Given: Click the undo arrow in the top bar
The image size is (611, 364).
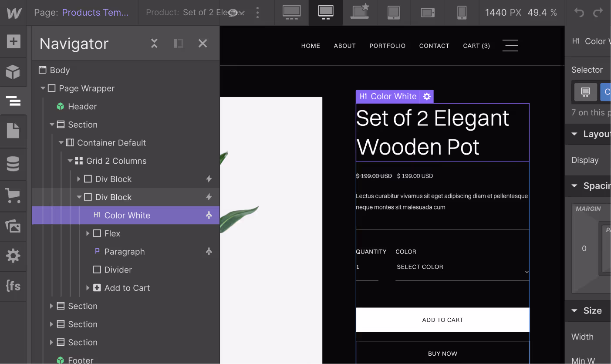Looking at the screenshot, I should (x=579, y=13).
